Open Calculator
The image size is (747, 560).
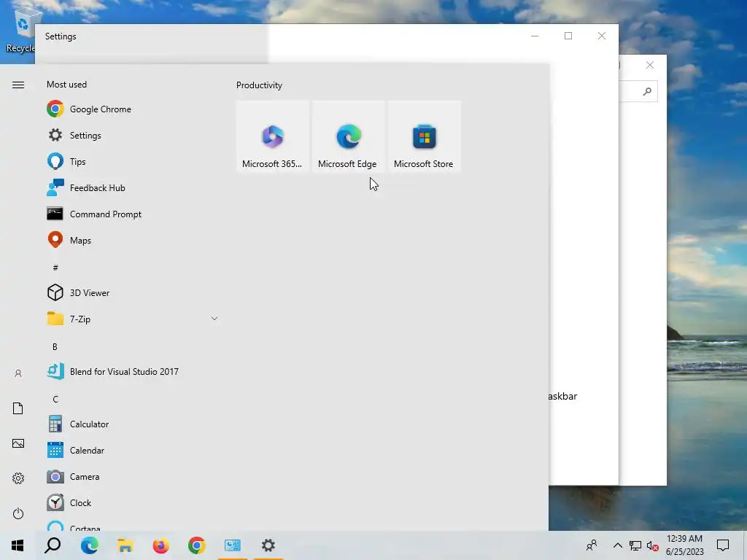133,424
